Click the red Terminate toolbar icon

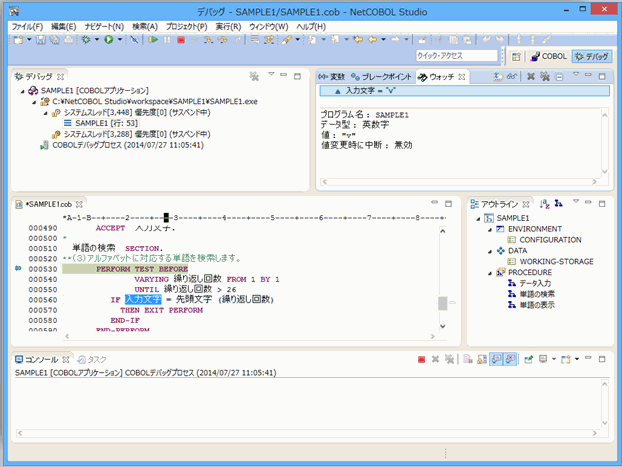(x=181, y=40)
